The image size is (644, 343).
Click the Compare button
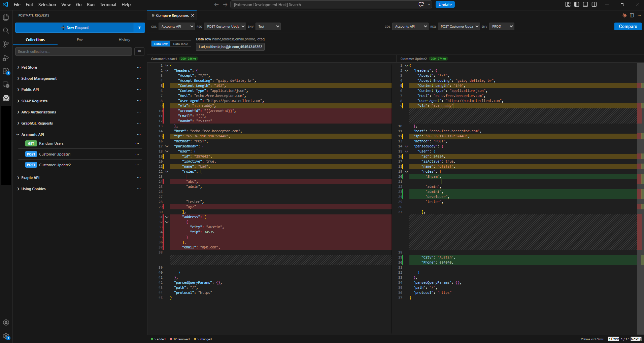pos(628,27)
